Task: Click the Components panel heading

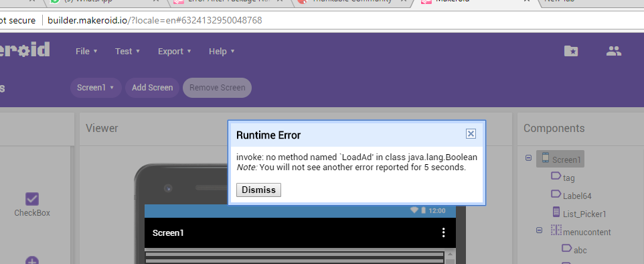Action: [x=554, y=128]
